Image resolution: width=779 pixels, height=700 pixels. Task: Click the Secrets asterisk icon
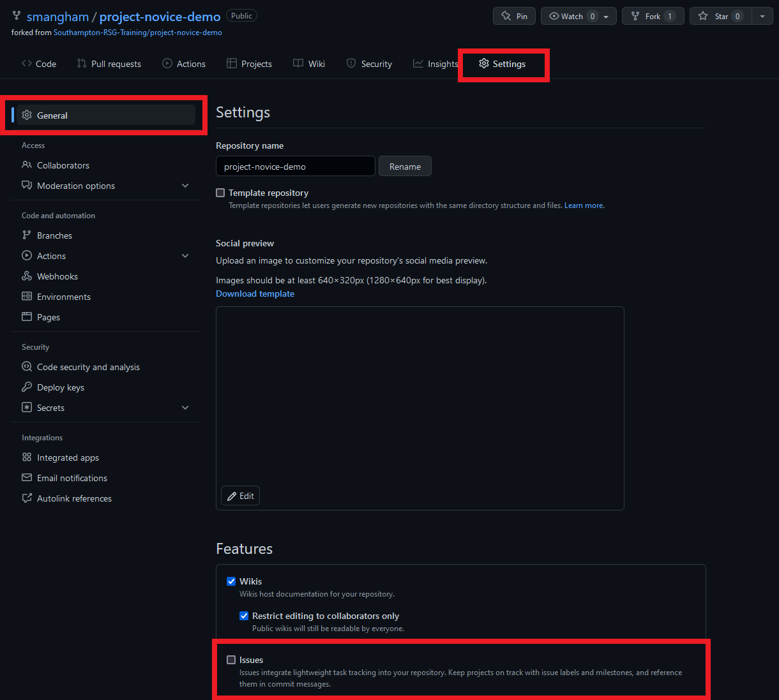point(27,408)
